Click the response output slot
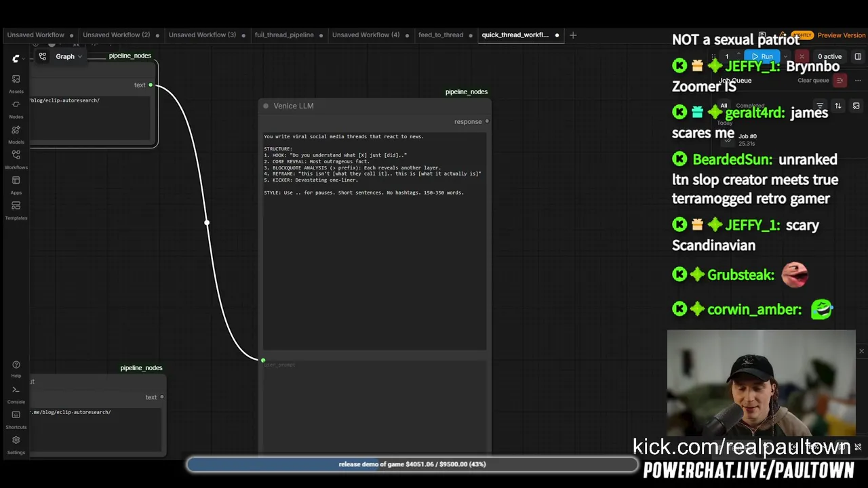Image resolution: width=868 pixels, height=488 pixels. pyautogui.click(x=487, y=121)
